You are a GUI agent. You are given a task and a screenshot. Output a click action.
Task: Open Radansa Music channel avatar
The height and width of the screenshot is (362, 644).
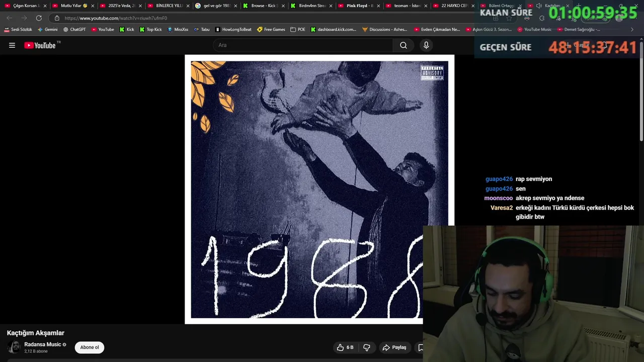[14, 347]
